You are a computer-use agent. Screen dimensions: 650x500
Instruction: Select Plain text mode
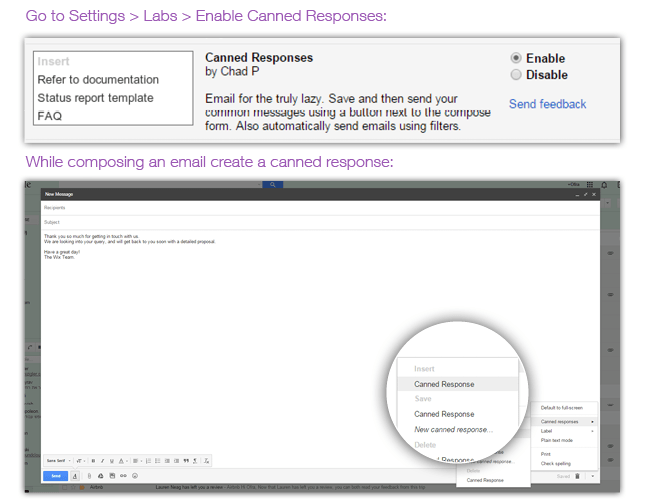(564, 440)
